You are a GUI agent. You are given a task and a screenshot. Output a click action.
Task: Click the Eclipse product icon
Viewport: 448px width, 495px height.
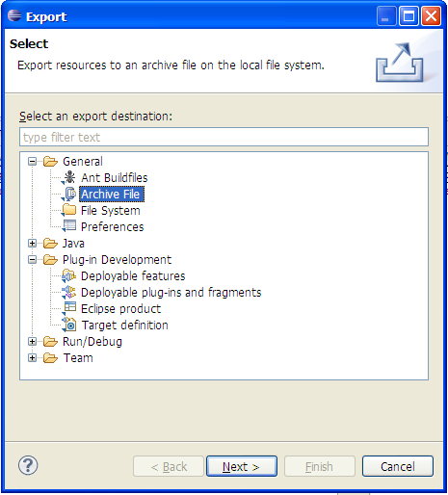68,308
